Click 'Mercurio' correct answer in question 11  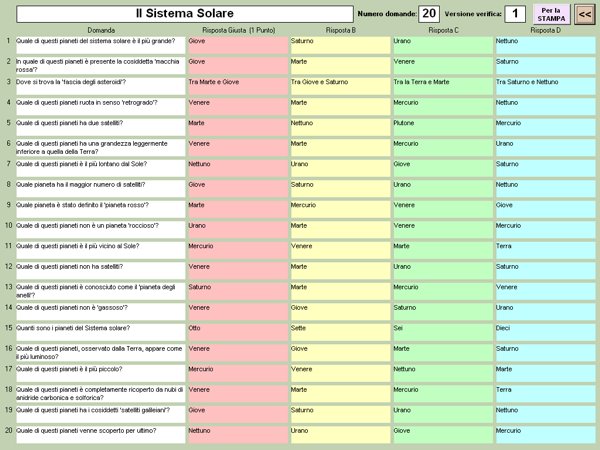click(x=238, y=250)
